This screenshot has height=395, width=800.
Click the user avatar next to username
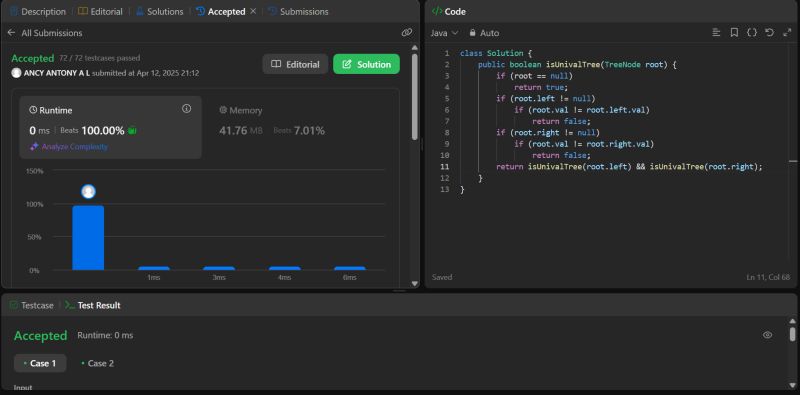tap(16, 73)
